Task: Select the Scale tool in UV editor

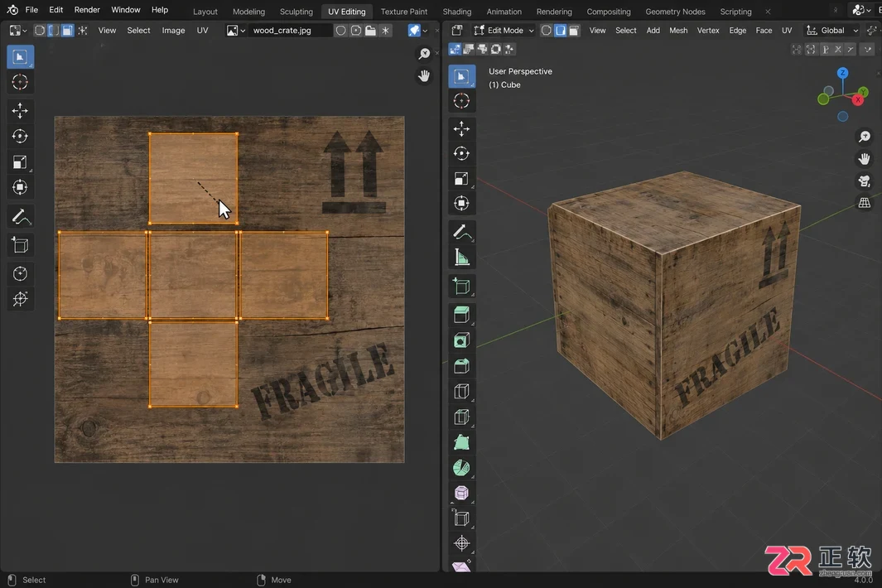Action: (20, 162)
